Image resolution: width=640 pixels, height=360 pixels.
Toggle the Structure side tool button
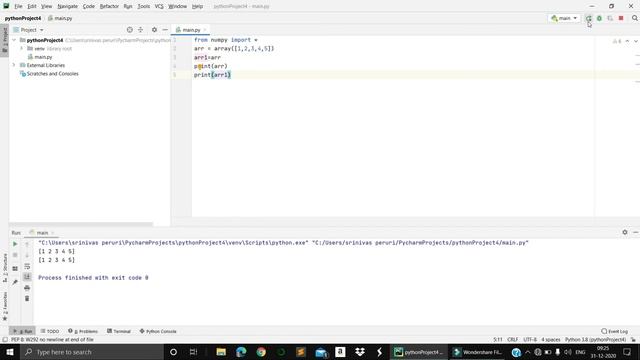pyautogui.click(x=5, y=268)
